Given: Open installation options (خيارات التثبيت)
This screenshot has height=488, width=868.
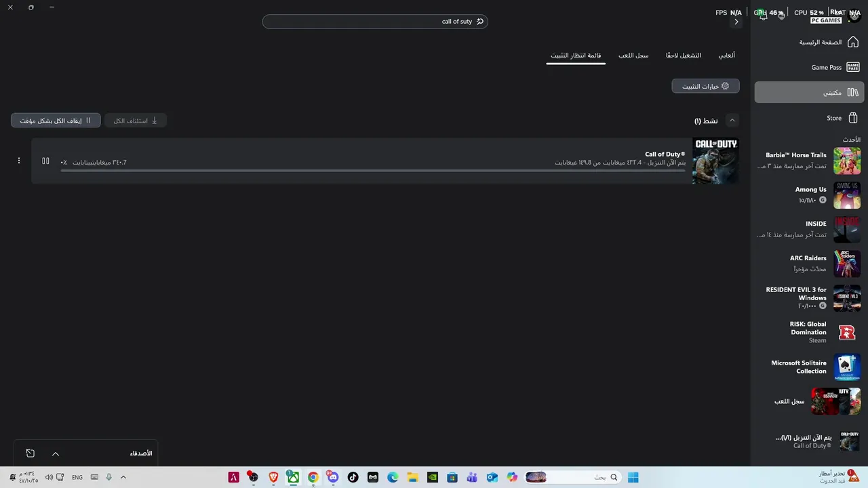Looking at the screenshot, I should (705, 86).
